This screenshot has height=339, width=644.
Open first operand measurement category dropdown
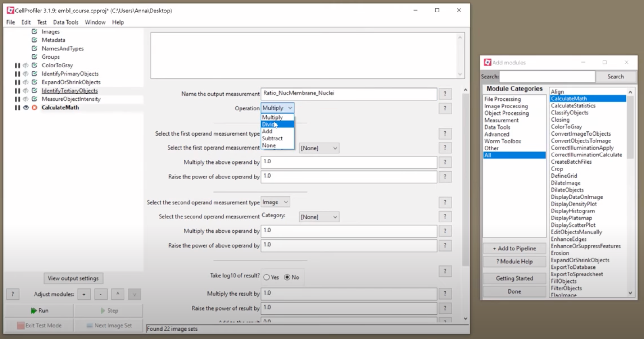point(319,148)
